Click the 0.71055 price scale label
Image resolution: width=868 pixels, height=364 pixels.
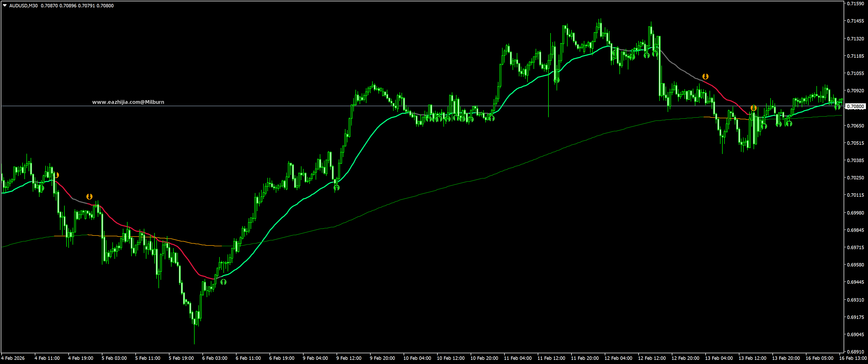[x=855, y=73]
